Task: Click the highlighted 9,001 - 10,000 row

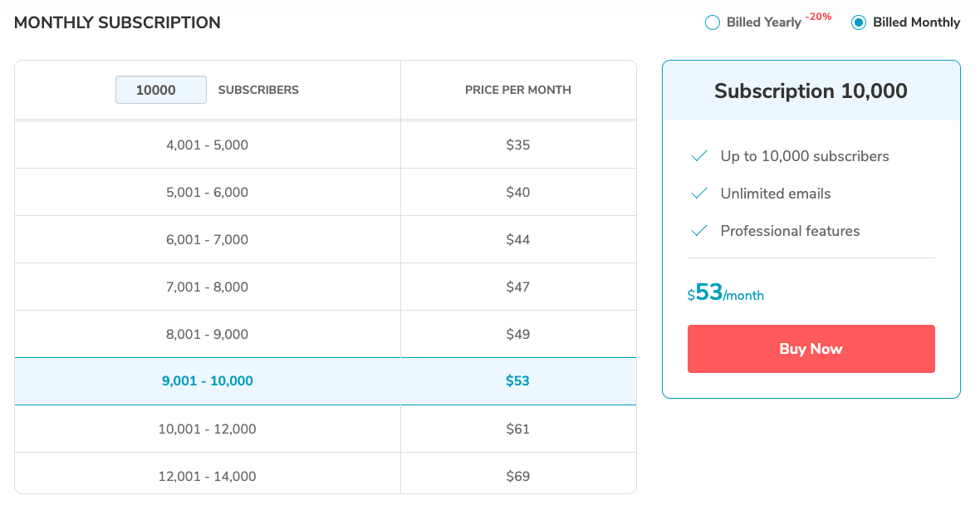Action: [x=208, y=382]
